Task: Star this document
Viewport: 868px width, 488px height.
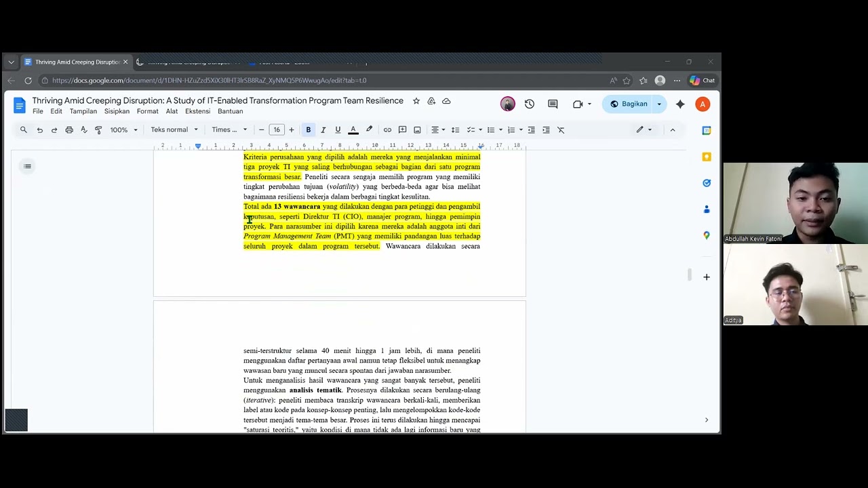Action: (x=416, y=101)
